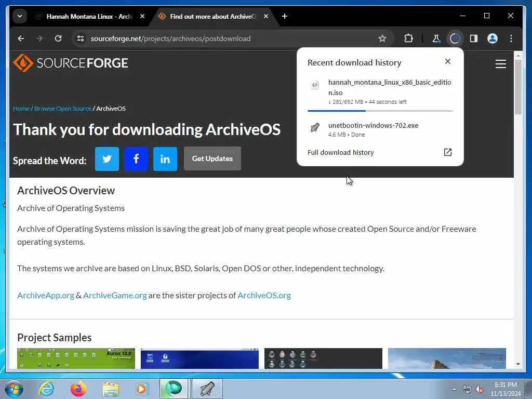Open the profile avatar menu
This screenshot has width=532, height=399.
(x=493, y=38)
